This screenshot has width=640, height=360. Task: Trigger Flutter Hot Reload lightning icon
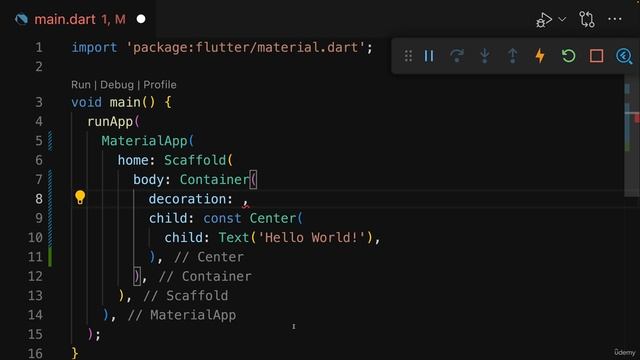[540, 56]
